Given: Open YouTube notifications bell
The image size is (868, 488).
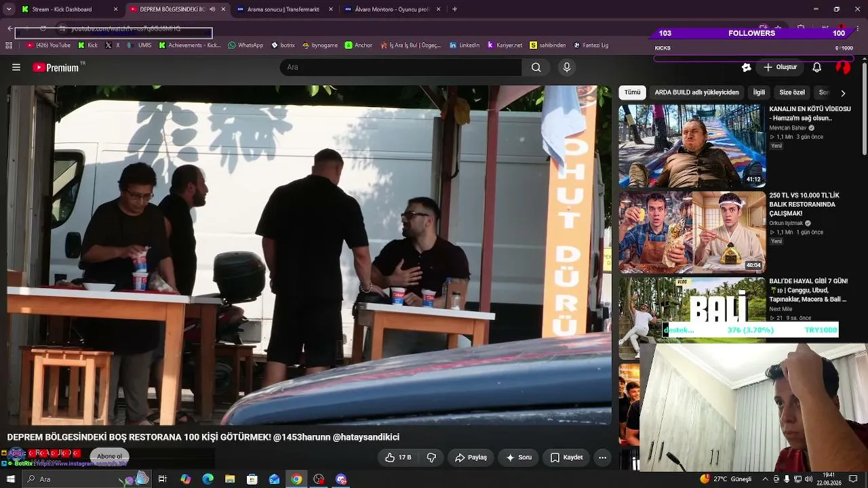Looking at the screenshot, I should click(x=817, y=67).
